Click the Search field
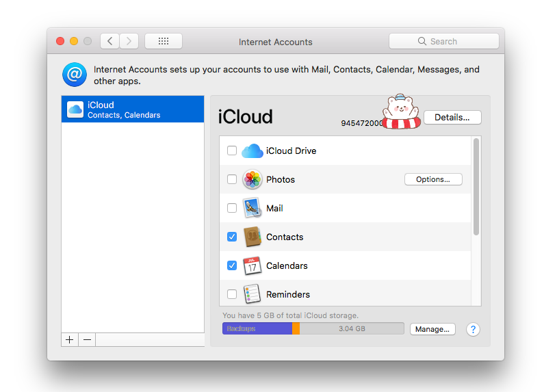This screenshot has height=392, width=544. [444, 41]
